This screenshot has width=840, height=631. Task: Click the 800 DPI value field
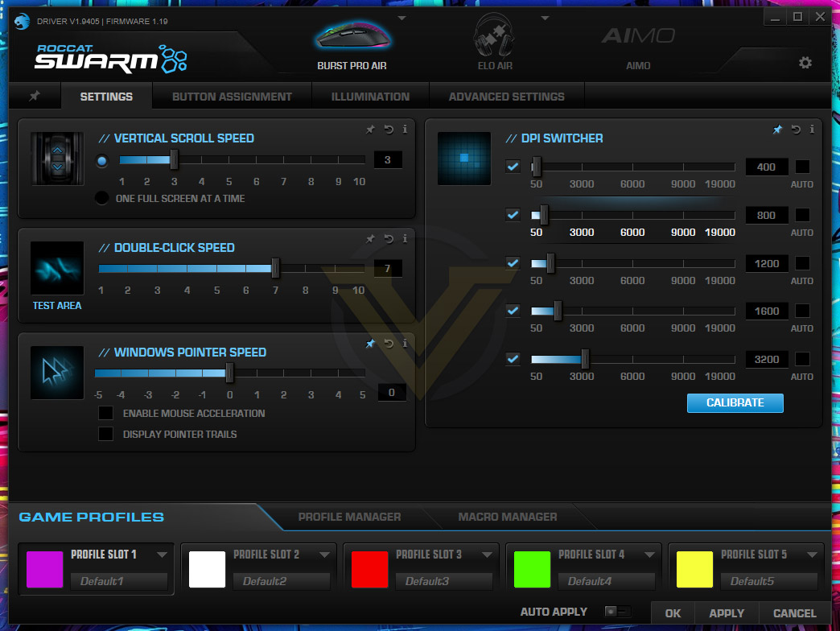(767, 215)
